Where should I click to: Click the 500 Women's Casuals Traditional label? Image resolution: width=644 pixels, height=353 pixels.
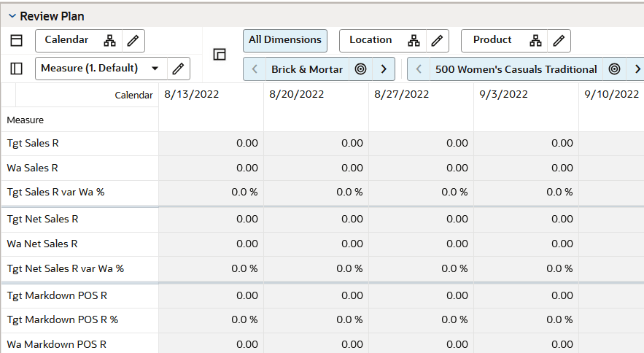tap(516, 69)
